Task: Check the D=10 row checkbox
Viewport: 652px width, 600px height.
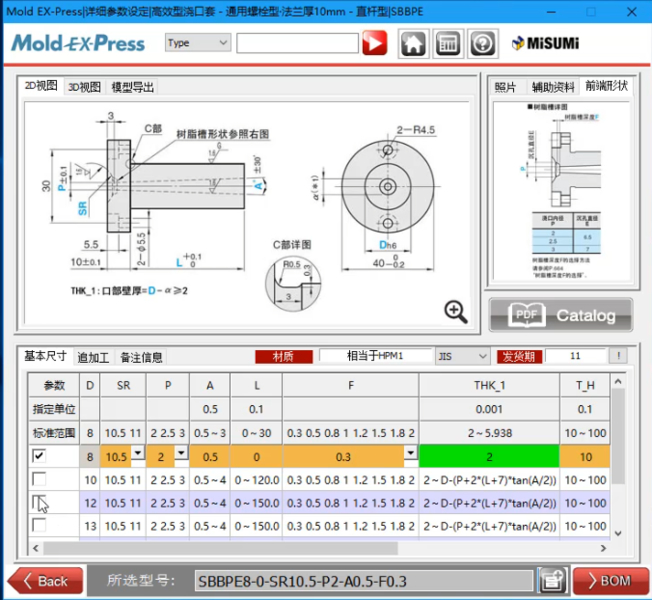Action: coord(39,479)
